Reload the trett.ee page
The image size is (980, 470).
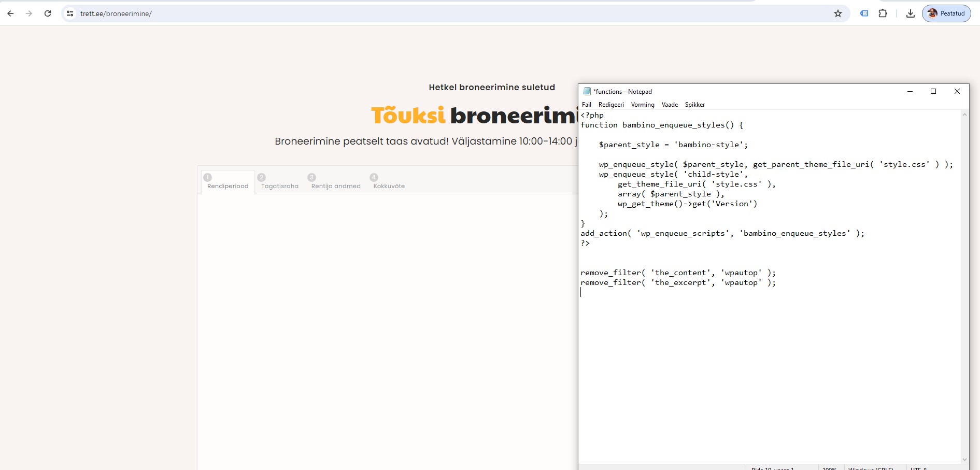(48, 13)
